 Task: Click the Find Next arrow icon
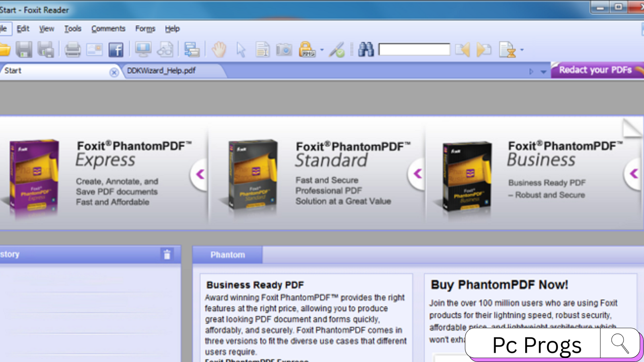pyautogui.click(x=484, y=49)
